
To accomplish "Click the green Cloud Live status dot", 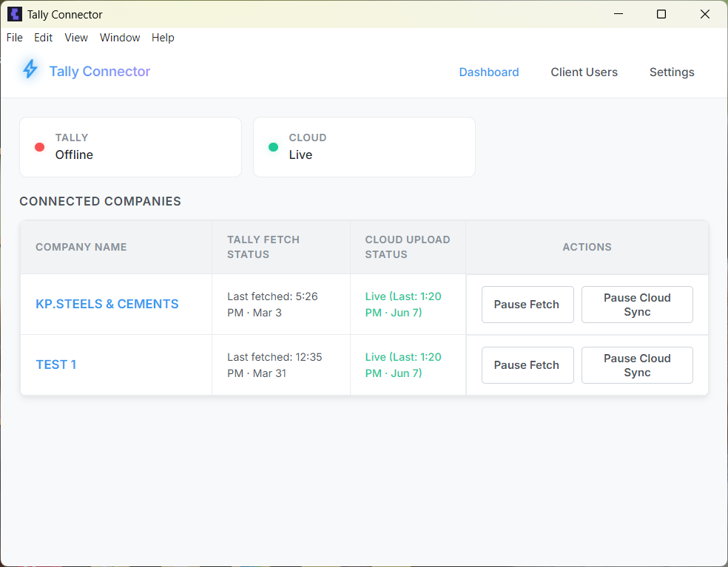I will (x=274, y=147).
